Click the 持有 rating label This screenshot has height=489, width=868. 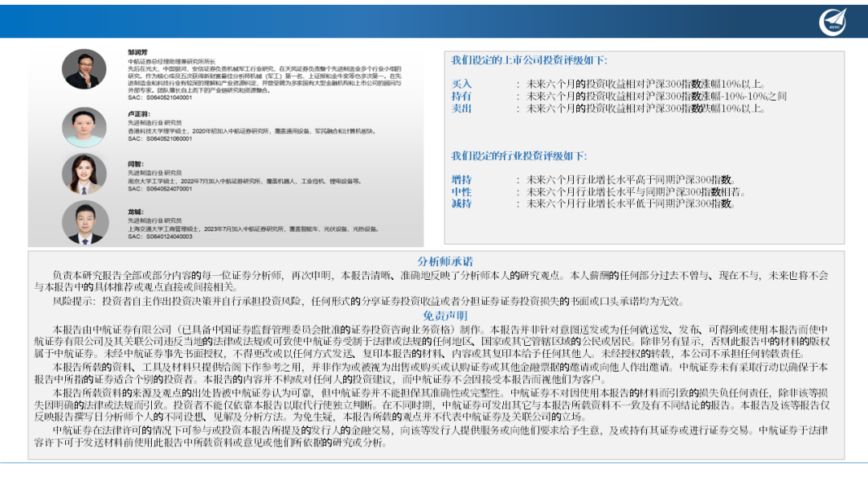tap(461, 97)
